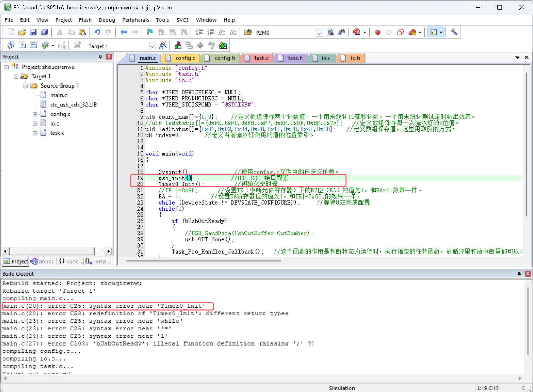Unindent the selected lines
This screenshot has width=533, height=392.
point(210,32)
